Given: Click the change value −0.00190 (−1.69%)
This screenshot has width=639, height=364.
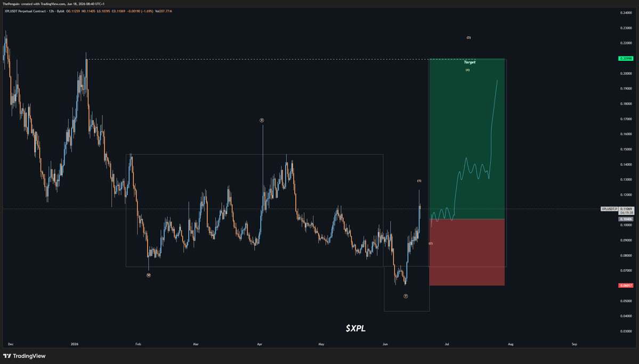Looking at the screenshot, I should pos(140,11).
